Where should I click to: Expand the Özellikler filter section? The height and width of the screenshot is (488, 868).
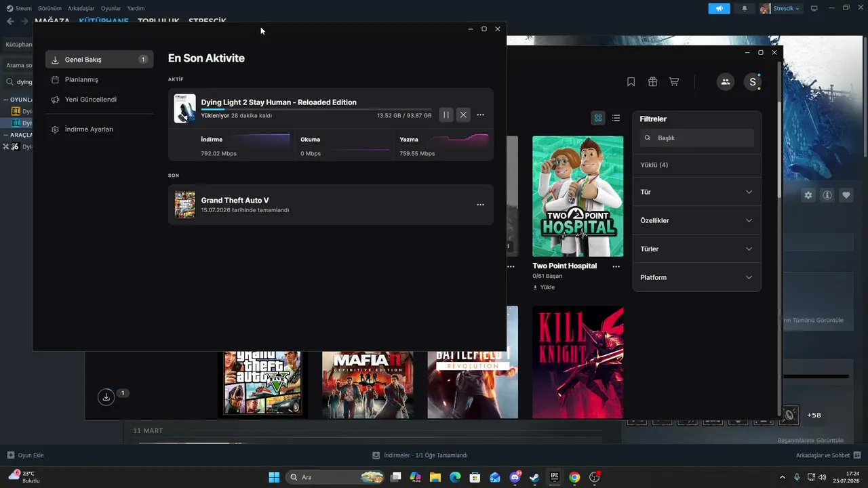coord(696,220)
